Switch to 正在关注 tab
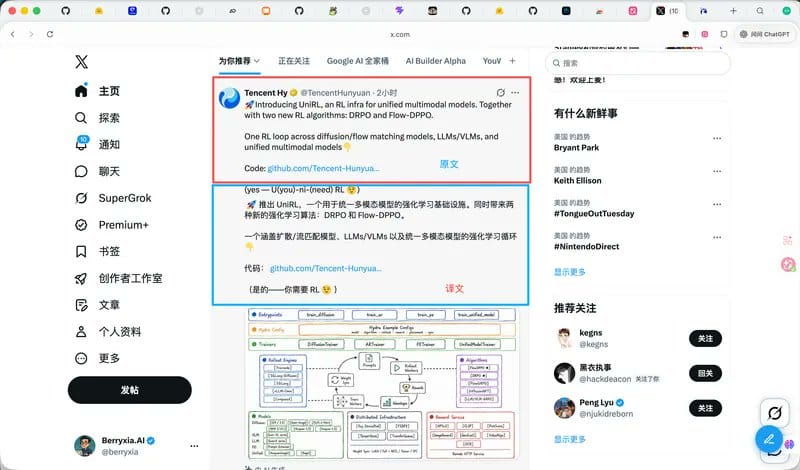The width and height of the screenshot is (800, 470). click(294, 61)
